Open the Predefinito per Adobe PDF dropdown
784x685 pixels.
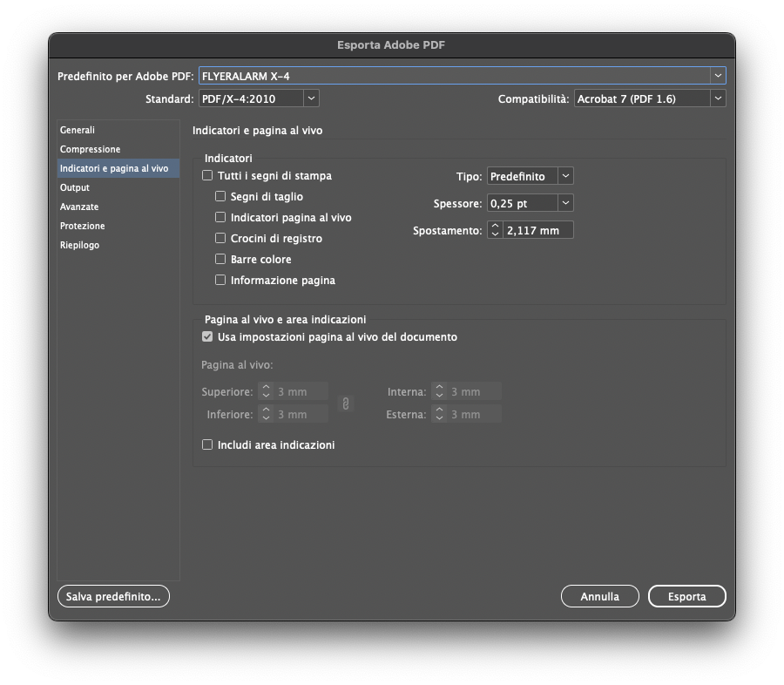(718, 77)
